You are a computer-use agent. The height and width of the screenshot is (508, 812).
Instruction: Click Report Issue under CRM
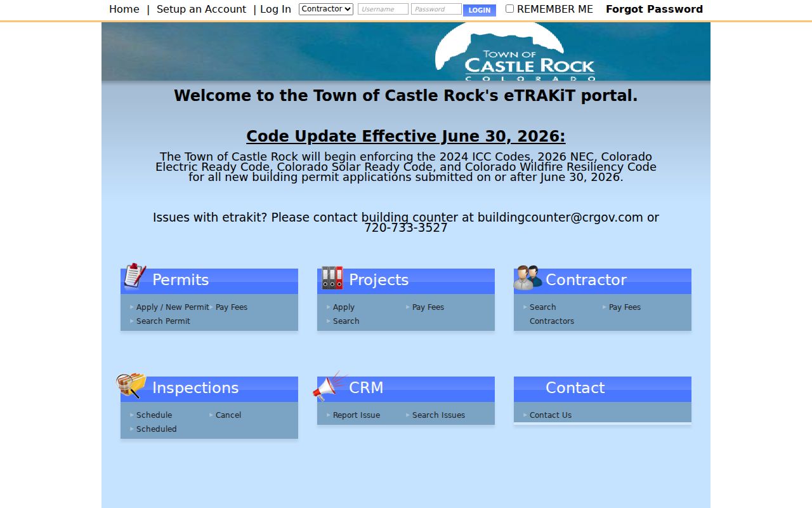coord(357,415)
